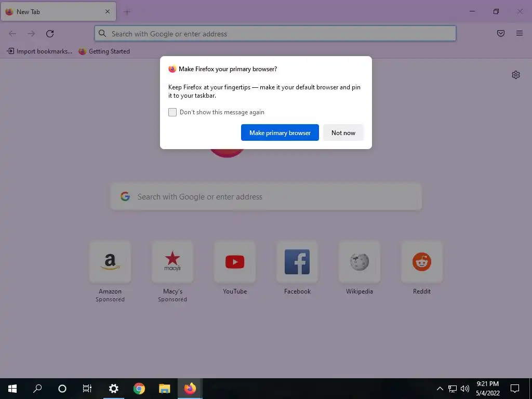Open the new tab personalize gear
This screenshot has height=399, width=532.
pos(516,75)
